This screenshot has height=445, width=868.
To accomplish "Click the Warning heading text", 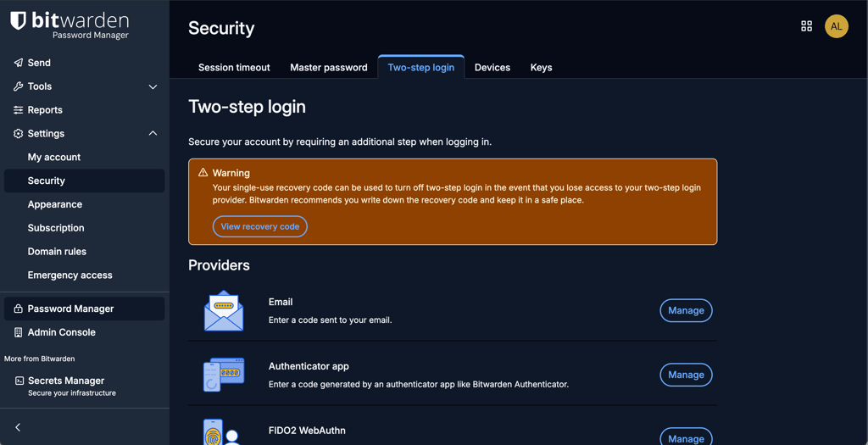I will tap(231, 173).
